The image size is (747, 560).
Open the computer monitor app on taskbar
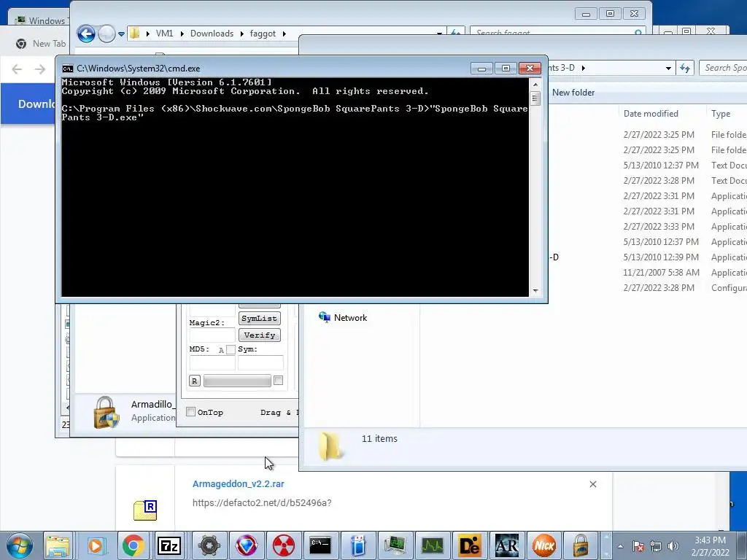(395, 545)
